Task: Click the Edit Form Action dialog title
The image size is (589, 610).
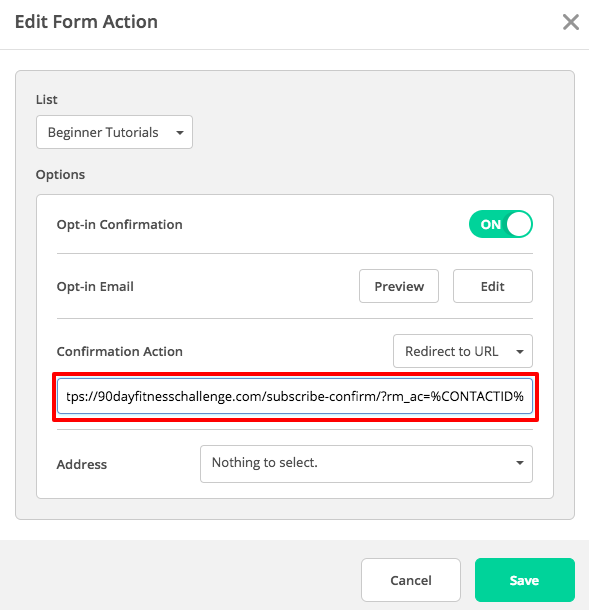Action: click(86, 21)
